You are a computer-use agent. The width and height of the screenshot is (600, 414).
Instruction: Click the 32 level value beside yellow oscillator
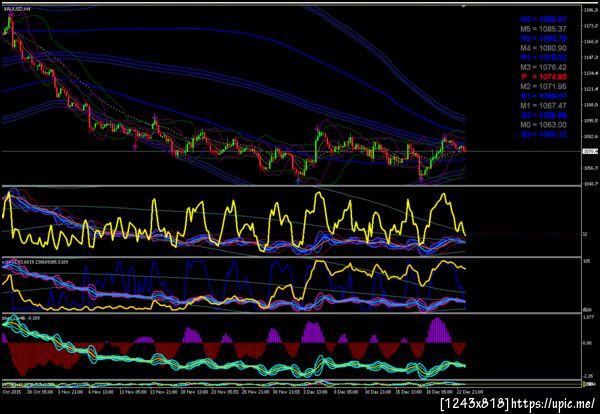tap(585, 234)
